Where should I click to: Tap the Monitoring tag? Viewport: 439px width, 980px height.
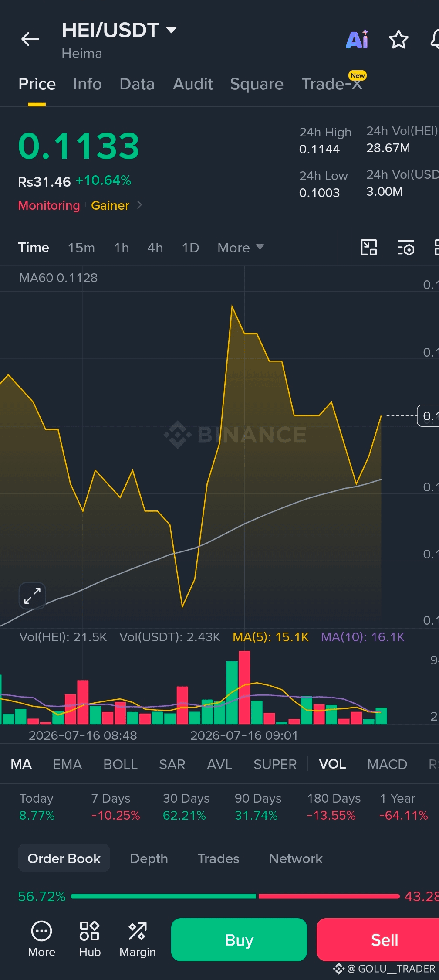[x=49, y=205]
